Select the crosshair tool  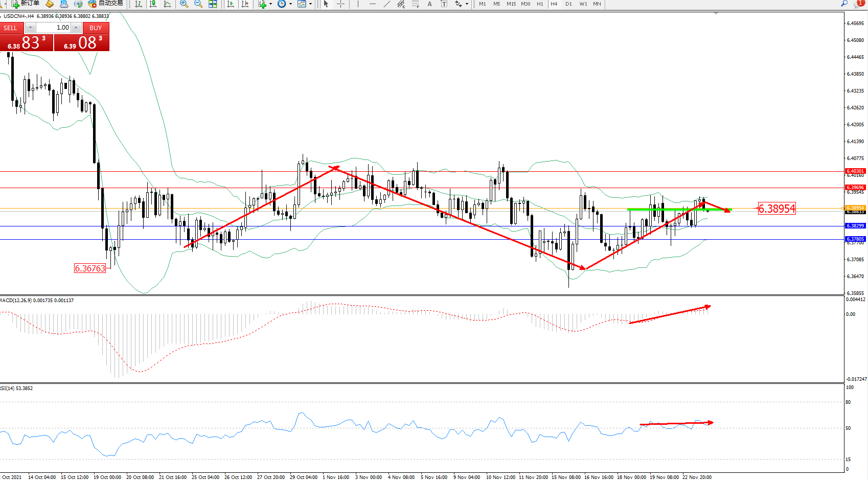pos(340,4)
